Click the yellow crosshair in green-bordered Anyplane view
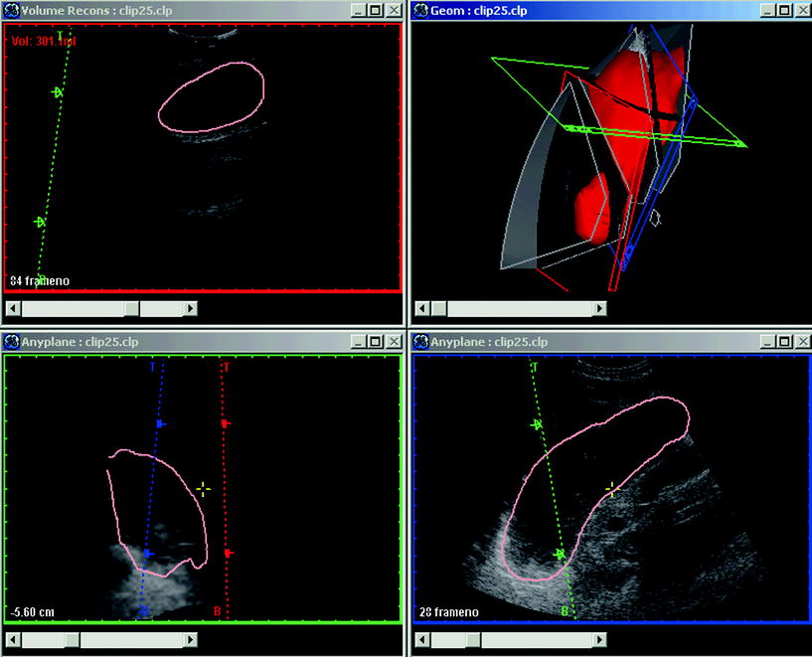This screenshot has height=657, width=812. coord(203,488)
